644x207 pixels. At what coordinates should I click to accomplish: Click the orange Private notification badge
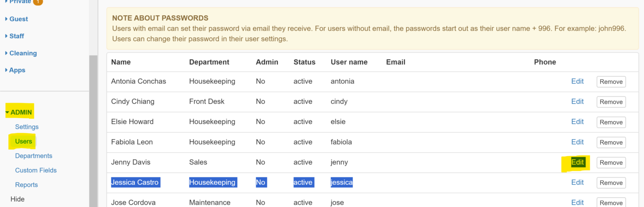(38, 2)
